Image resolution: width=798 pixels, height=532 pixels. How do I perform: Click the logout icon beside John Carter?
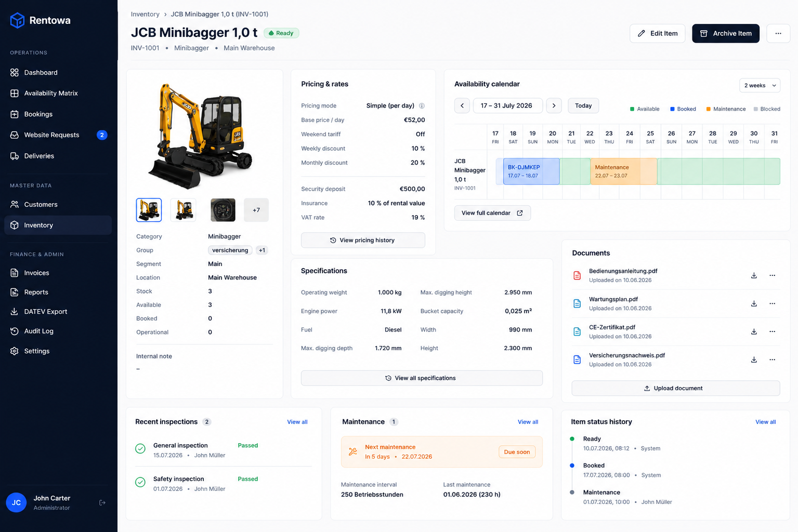[102, 502]
